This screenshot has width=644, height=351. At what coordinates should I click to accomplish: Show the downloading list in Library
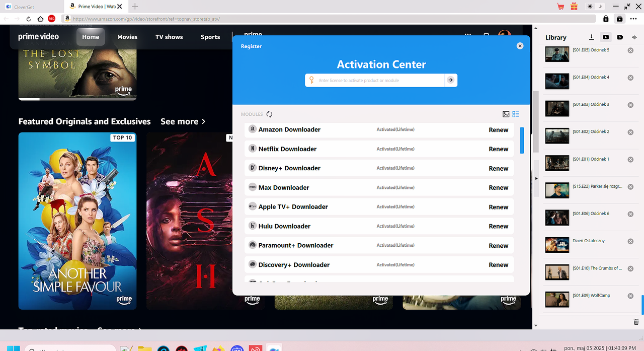click(592, 37)
